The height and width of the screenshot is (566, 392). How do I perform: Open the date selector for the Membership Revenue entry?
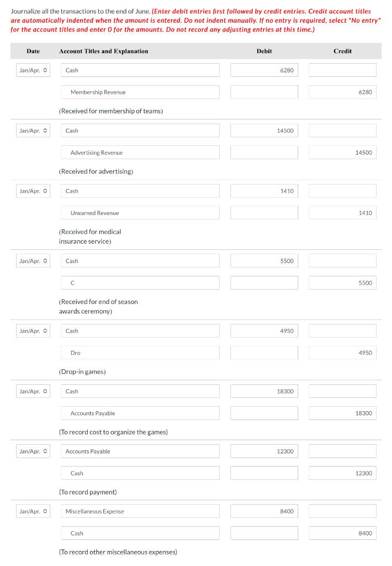coord(33,70)
